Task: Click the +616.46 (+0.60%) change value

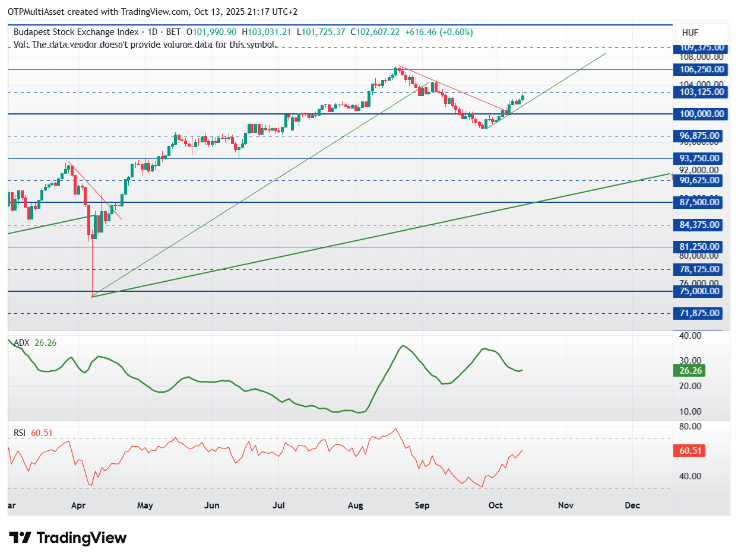Action: tap(439, 32)
